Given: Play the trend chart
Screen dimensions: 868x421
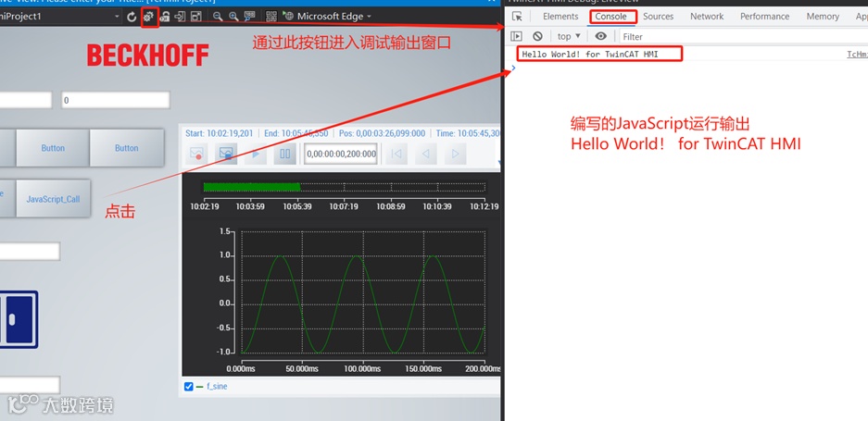Looking at the screenshot, I should (255, 154).
